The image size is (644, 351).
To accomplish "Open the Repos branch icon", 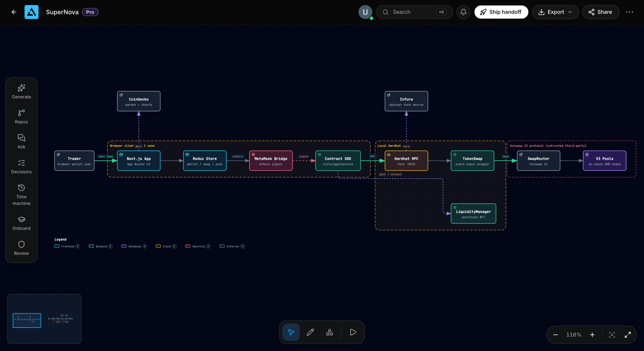I will pyautogui.click(x=21, y=116).
